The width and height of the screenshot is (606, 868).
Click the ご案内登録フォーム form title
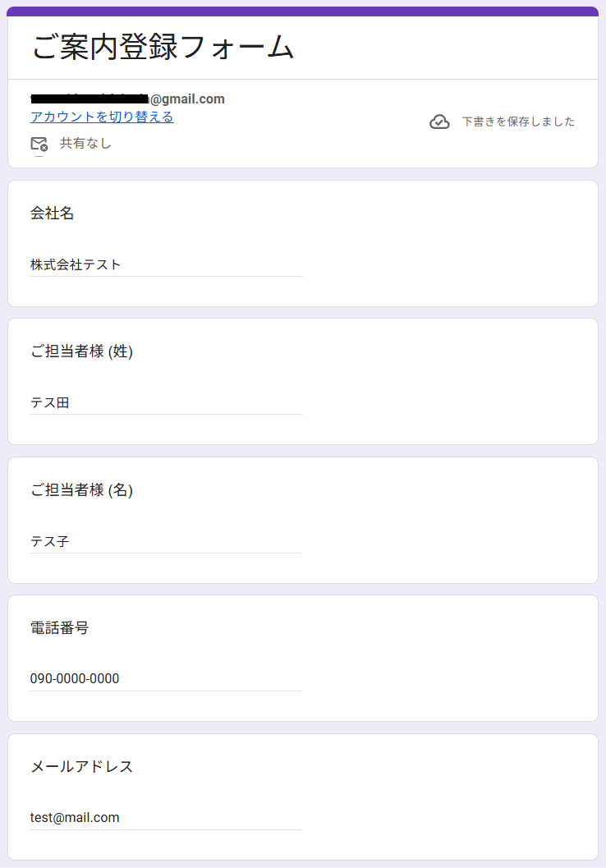tap(163, 48)
